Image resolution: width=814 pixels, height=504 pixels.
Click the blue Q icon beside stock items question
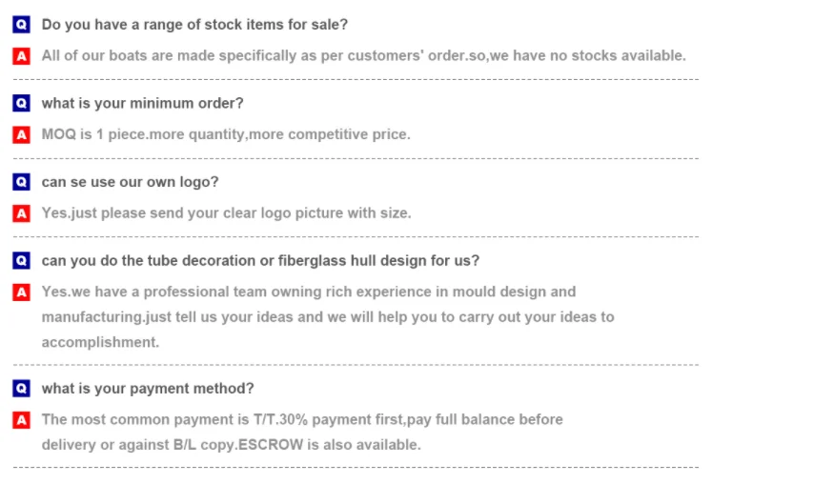click(22, 25)
